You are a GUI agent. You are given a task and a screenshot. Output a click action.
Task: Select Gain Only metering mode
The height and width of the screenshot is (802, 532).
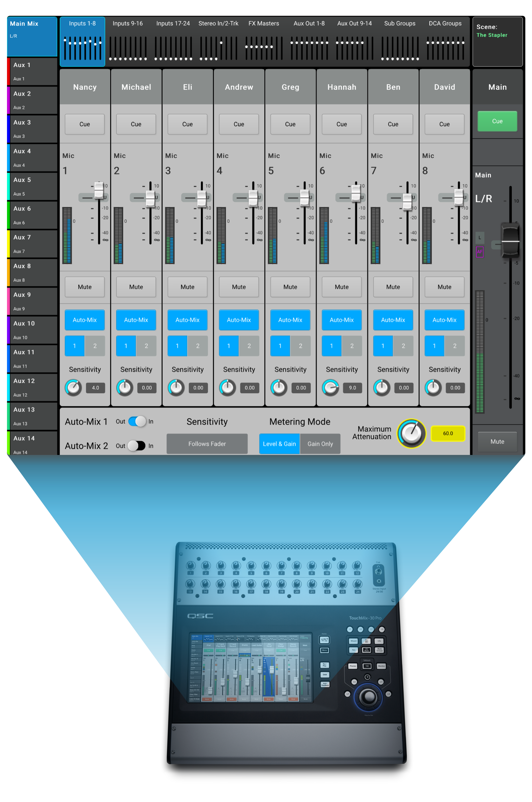coord(320,444)
